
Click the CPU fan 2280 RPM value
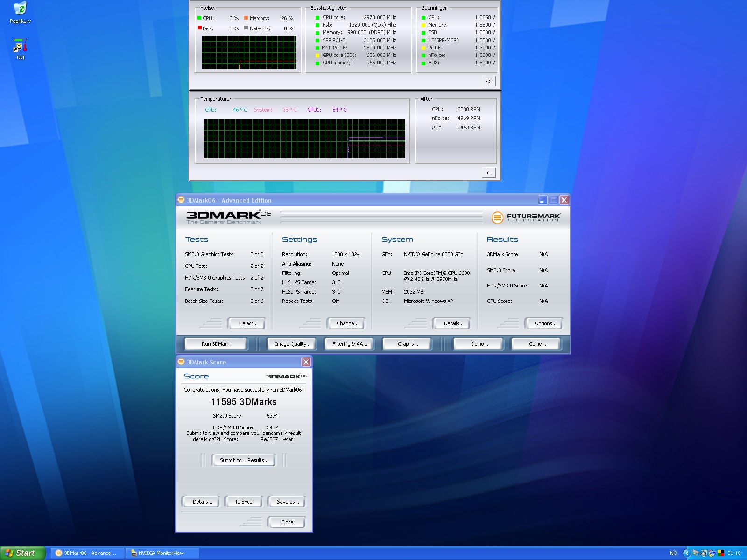(469, 109)
